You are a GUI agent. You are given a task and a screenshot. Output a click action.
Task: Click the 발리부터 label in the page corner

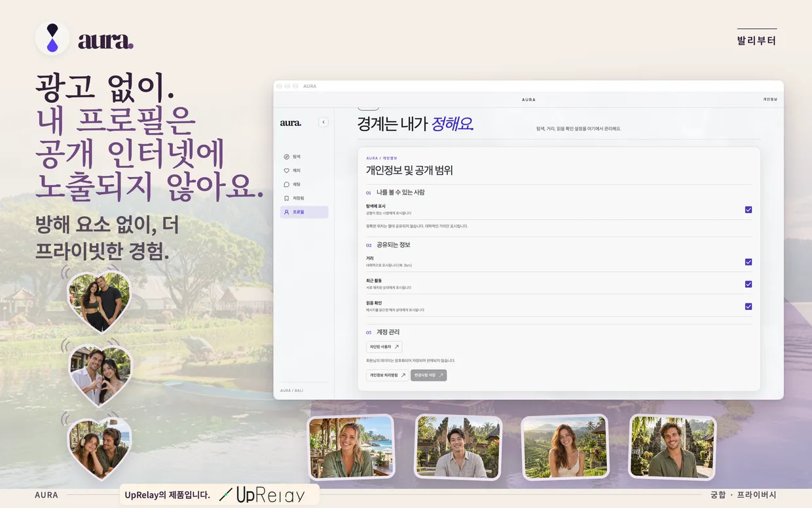(x=757, y=41)
